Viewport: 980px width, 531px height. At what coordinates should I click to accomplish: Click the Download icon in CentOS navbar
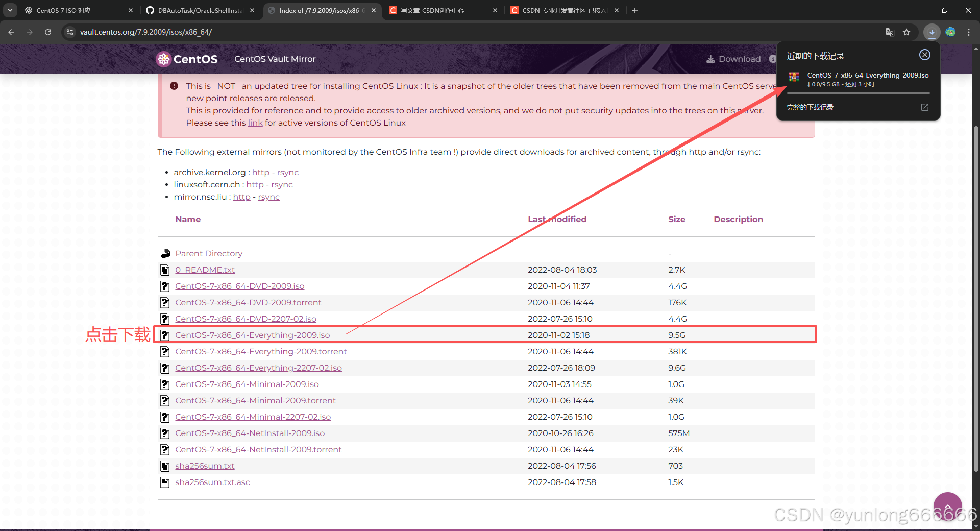(710, 59)
